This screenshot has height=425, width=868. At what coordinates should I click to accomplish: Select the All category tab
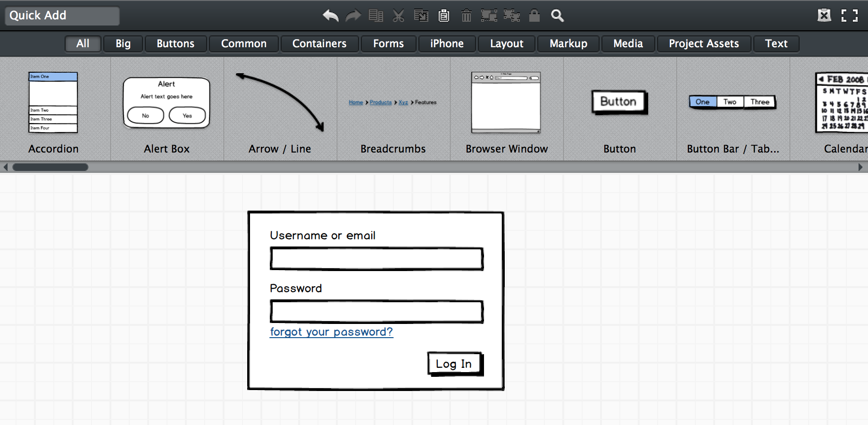coord(83,43)
